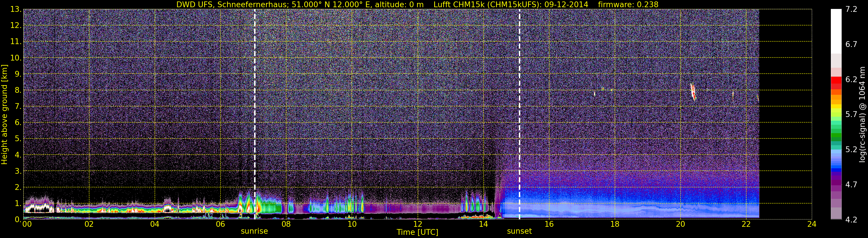Click the height axis tick '10.'
The height and width of the screenshot is (238, 868).
pos(16,58)
